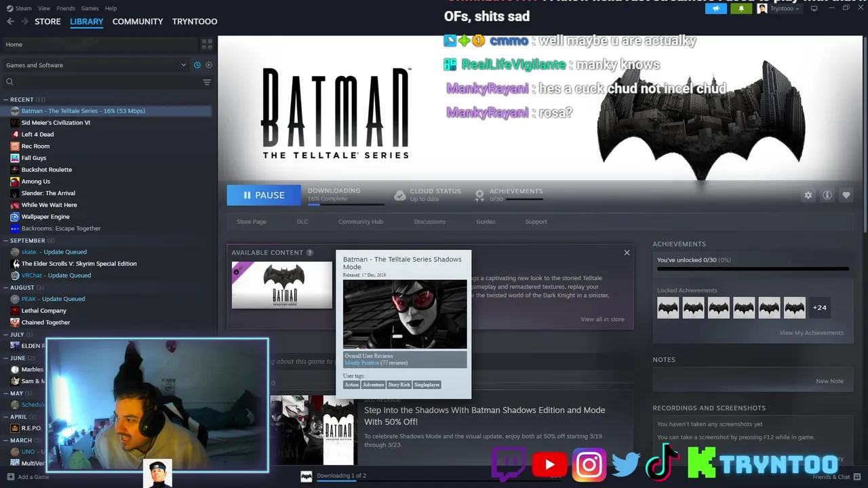Go forward with the right arrow

tap(24, 22)
